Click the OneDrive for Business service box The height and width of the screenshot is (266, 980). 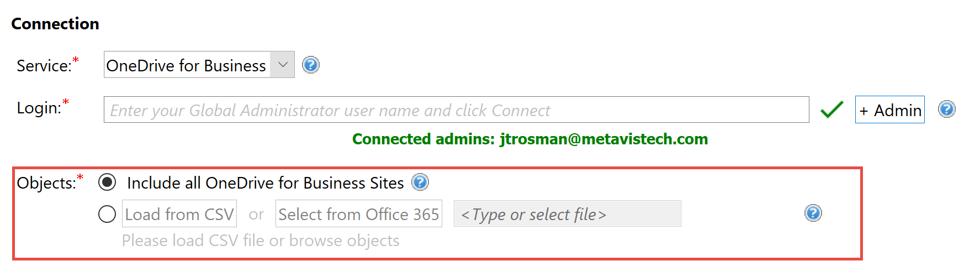187,65
